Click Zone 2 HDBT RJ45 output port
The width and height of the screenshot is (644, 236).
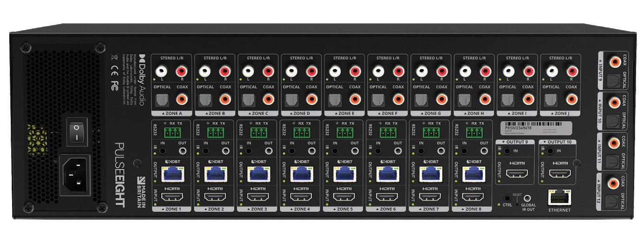coord(216,175)
